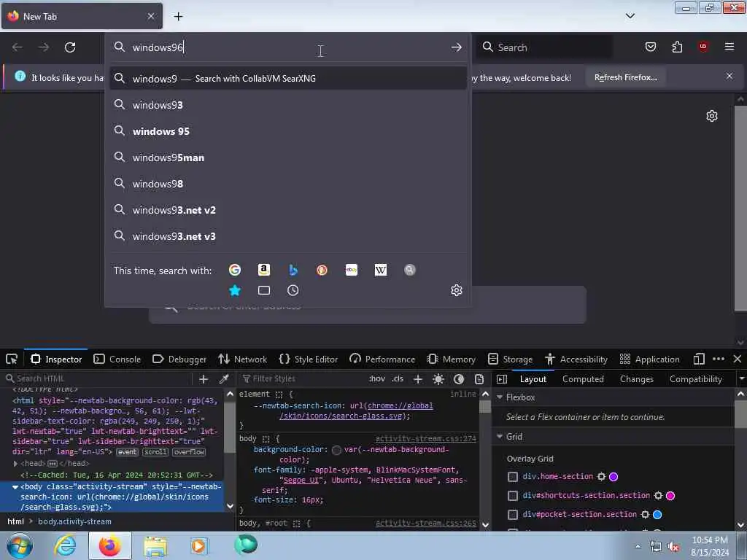Toggle .cls classes panel
This screenshot has width=747, height=560.
pos(398,379)
